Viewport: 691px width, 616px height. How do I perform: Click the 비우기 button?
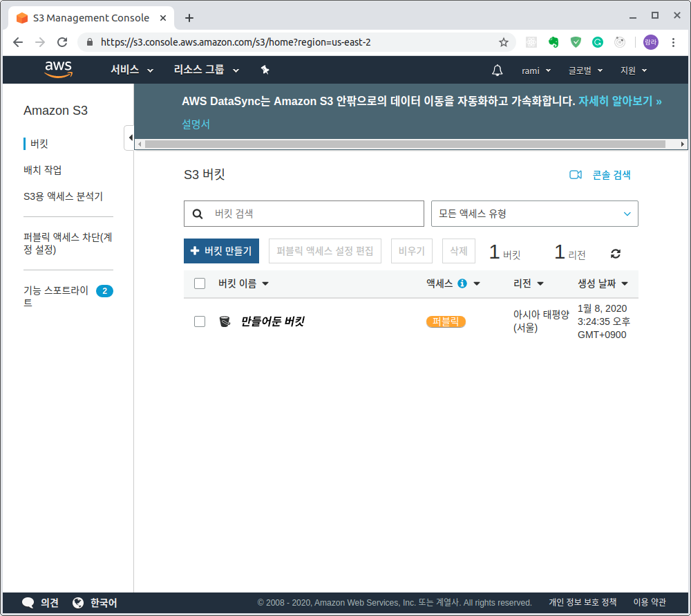click(x=412, y=251)
